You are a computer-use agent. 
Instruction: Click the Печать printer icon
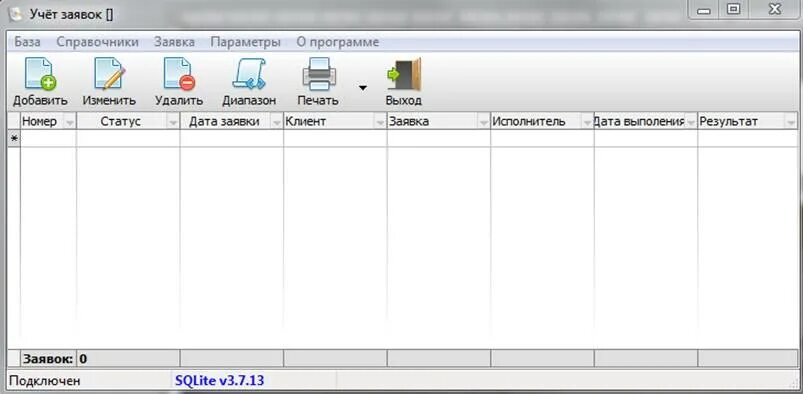319,74
